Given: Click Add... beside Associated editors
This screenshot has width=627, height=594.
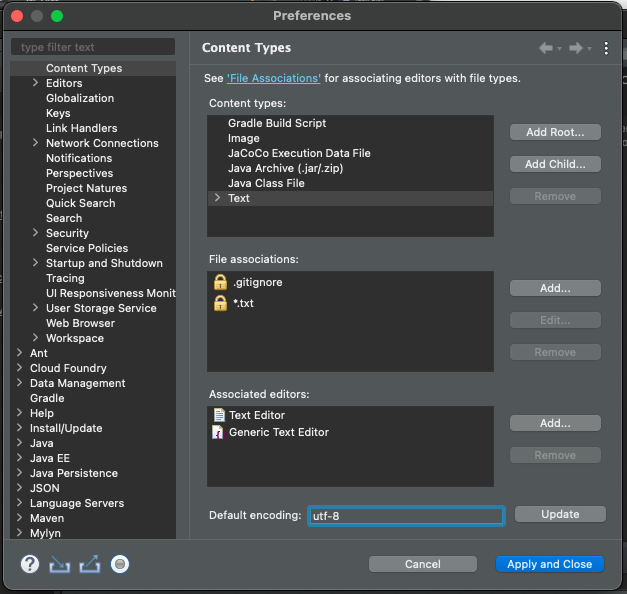Looking at the screenshot, I should (555, 423).
